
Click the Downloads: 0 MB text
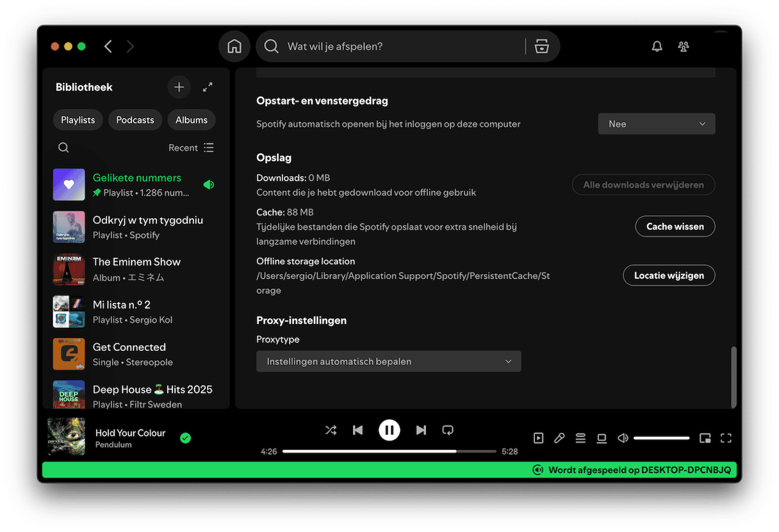click(293, 177)
